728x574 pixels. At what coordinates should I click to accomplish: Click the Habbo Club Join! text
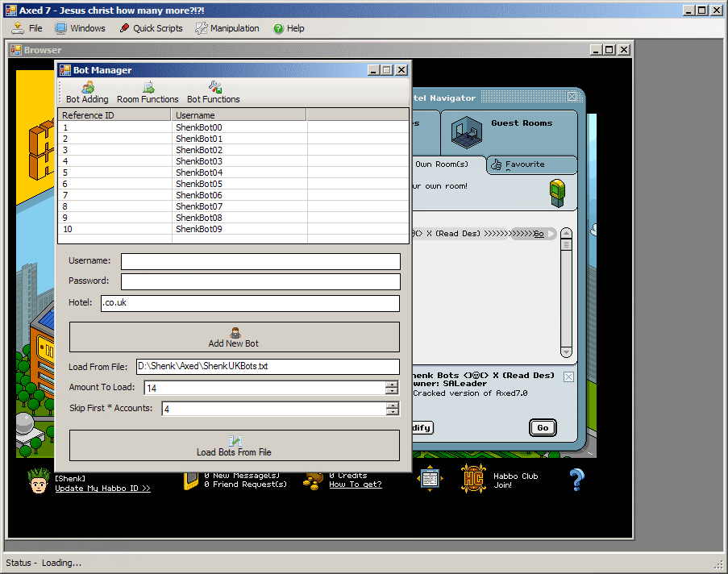click(x=515, y=480)
